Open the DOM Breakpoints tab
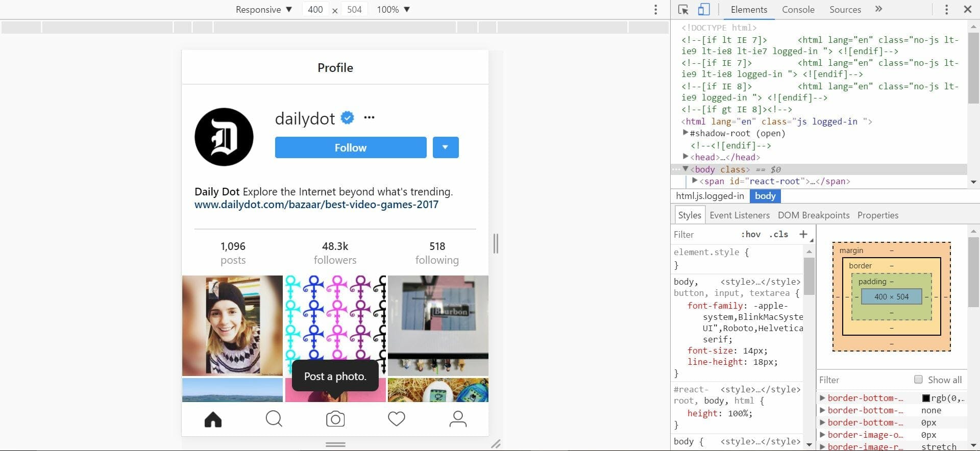Viewport: 980px width, 451px height. 814,215
